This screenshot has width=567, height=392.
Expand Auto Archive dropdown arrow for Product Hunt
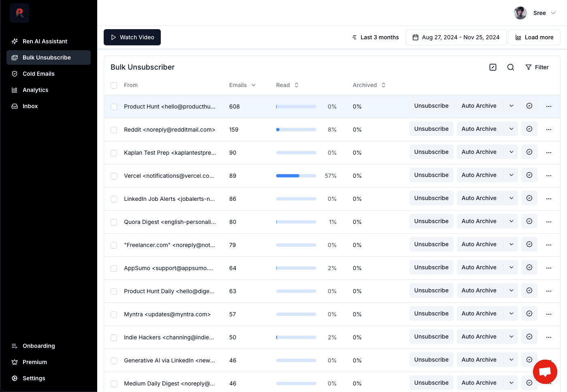(x=512, y=106)
